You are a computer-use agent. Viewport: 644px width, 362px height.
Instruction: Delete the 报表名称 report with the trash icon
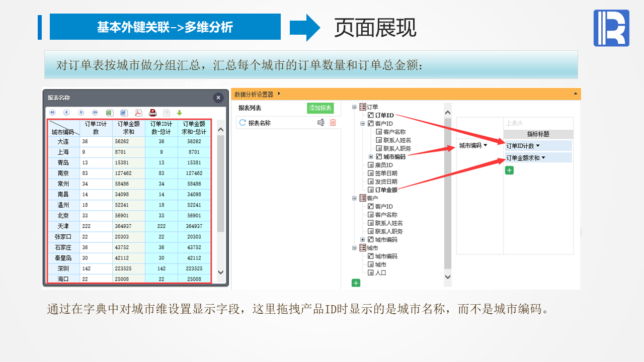tap(333, 122)
